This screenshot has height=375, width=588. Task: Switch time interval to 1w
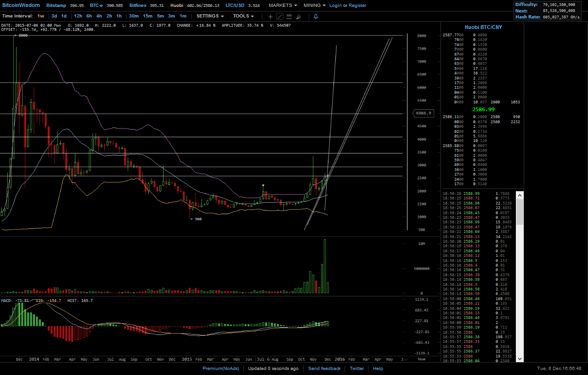[x=41, y=16]
